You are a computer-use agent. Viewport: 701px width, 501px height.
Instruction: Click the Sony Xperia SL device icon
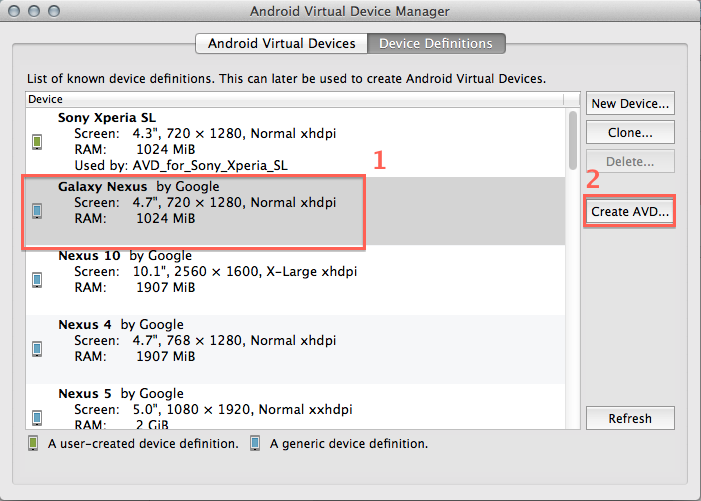[37, 142]
